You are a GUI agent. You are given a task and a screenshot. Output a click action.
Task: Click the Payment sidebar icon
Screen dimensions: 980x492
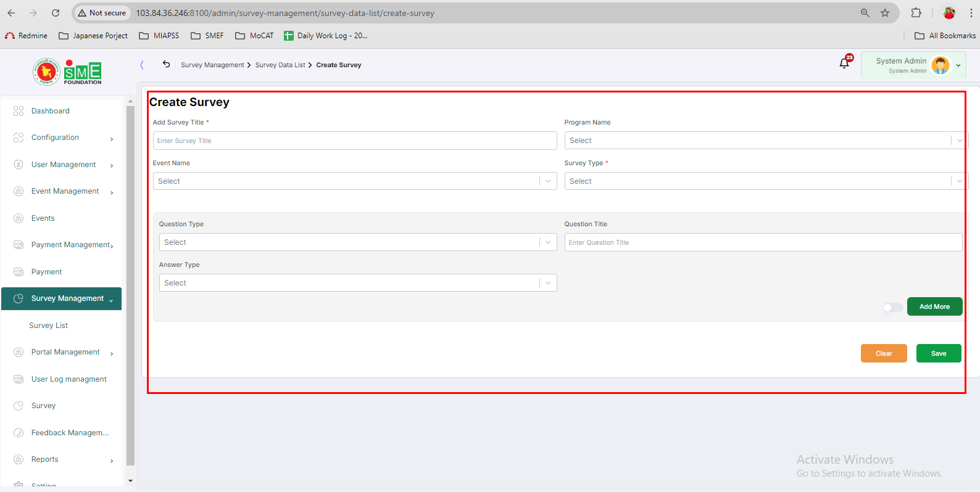19,272
